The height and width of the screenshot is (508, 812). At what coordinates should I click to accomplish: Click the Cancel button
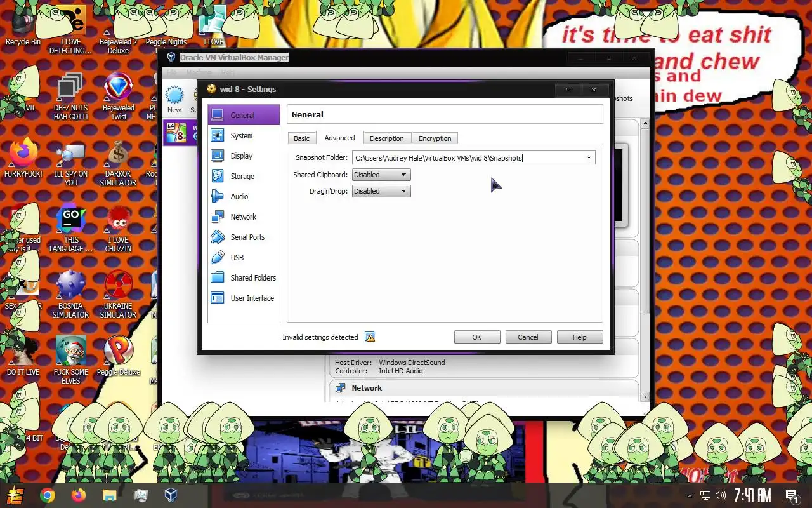click(528, 337)
